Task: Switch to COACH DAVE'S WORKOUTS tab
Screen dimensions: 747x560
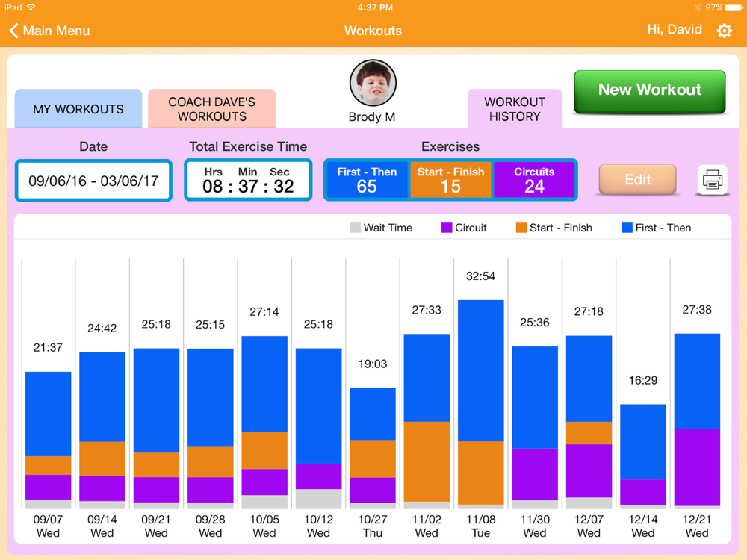Action: pyautogui.click(x=212, y=108)
